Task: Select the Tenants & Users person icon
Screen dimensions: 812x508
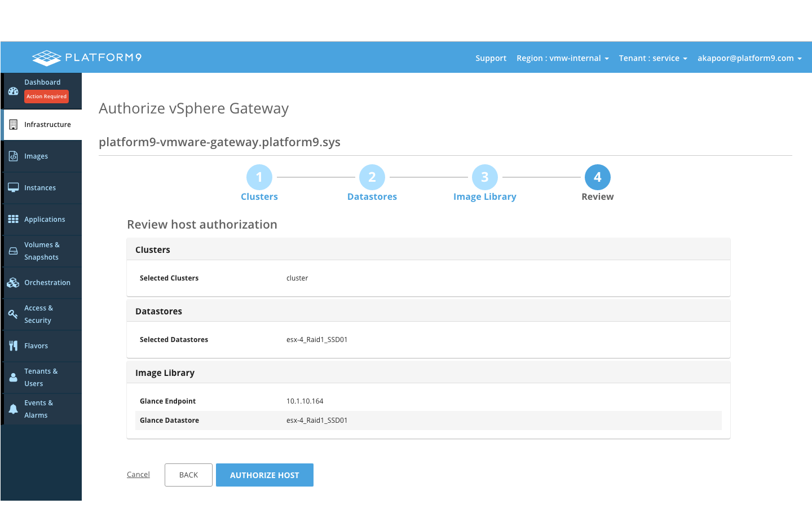Action: (x=14, y=378)
